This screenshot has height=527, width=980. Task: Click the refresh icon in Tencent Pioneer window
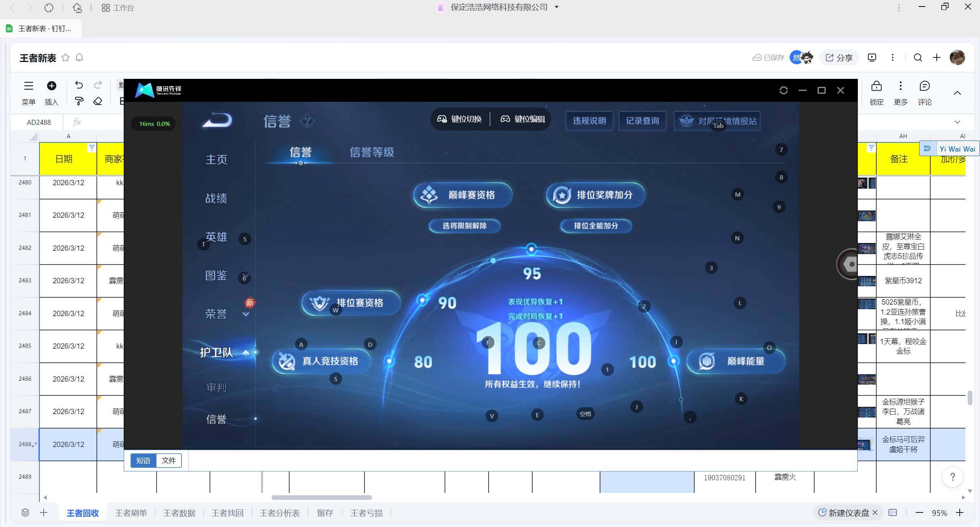[x=783, y=90]
